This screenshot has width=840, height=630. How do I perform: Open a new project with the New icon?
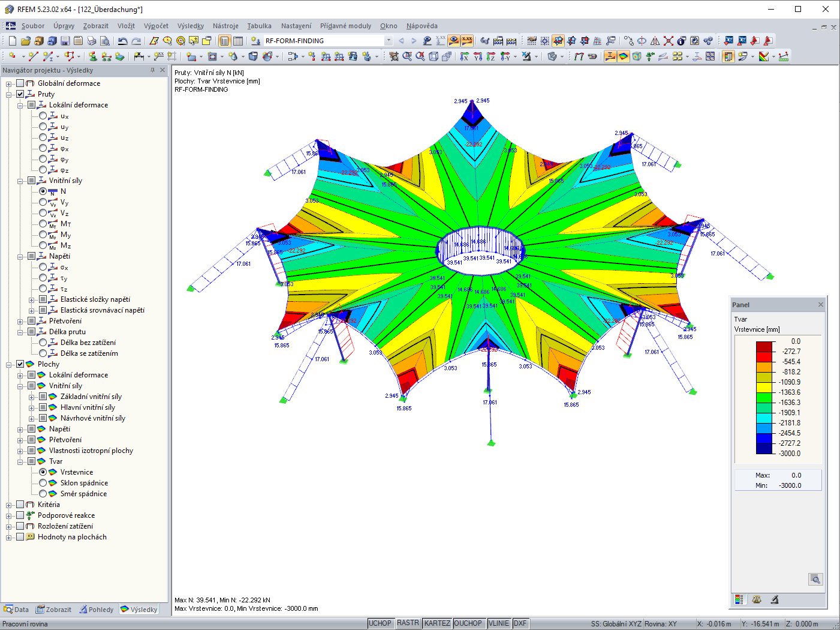click(11, 41)
